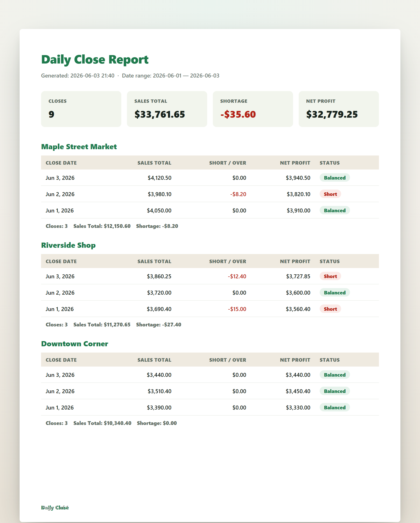Click Jun 1, 2026 date in Maple Street table
The width and height of the screenshot is (420, 523).
click(x=59, y=211)
